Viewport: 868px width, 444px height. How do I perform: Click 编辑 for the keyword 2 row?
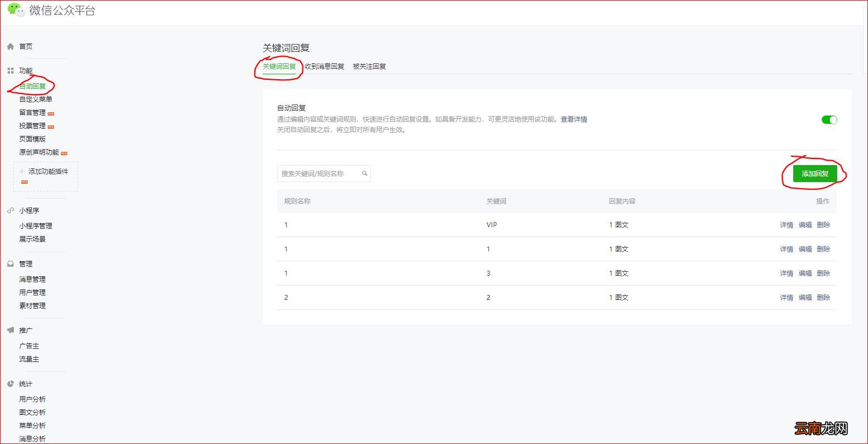(805, 298)
